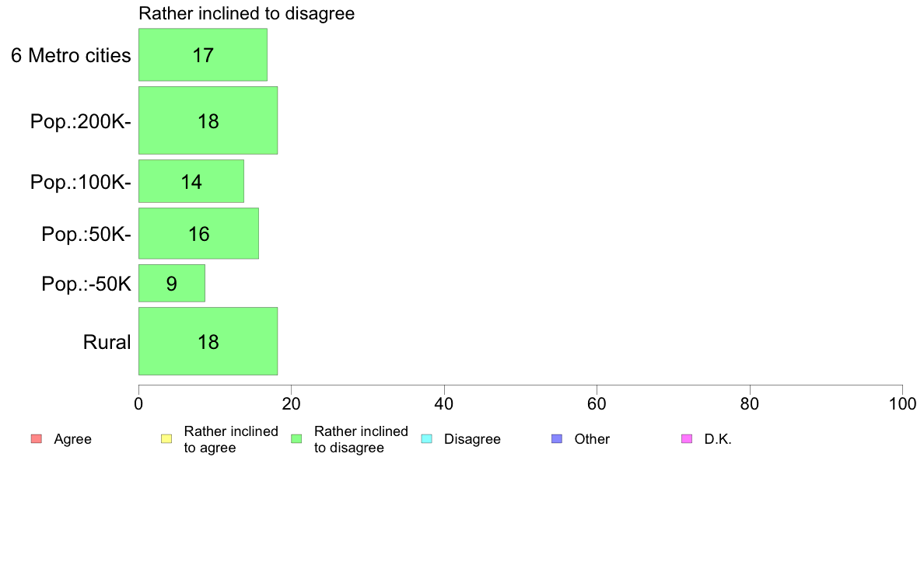Click the green Rather inclined to disagree swatch
Viewport: 924px width, 572px height.
(x=296, y=439)
